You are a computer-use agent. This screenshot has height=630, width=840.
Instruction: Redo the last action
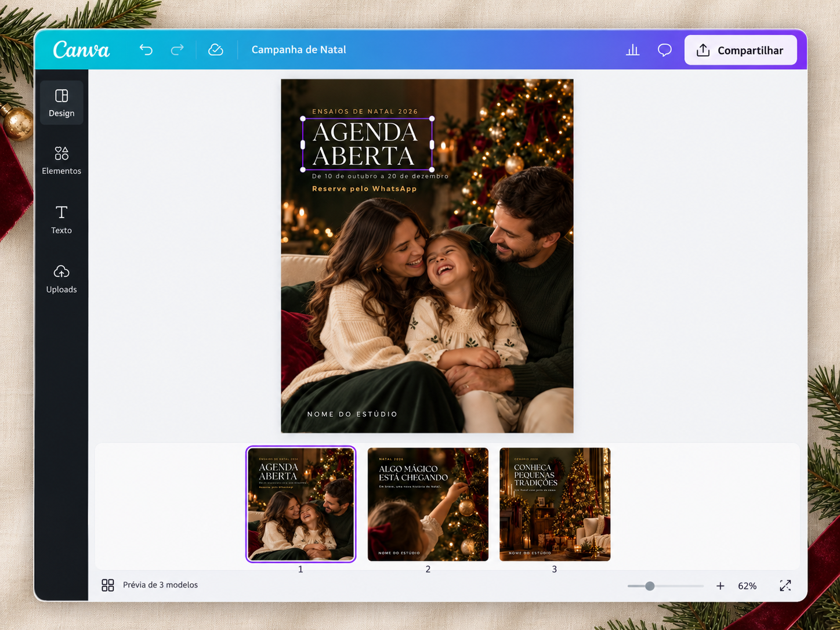click(x=178, y=50)
